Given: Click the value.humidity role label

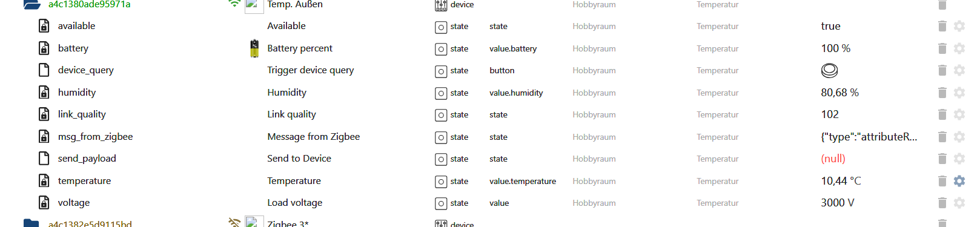Looking at the screenshot, I should pos(516,93).
